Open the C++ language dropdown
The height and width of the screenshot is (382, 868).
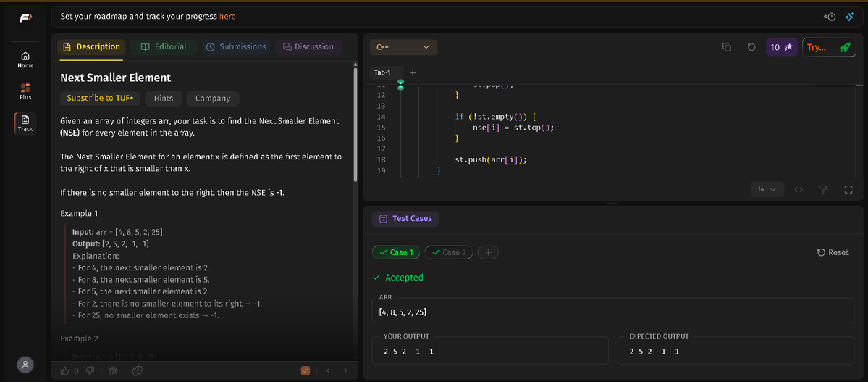[403, 47]
